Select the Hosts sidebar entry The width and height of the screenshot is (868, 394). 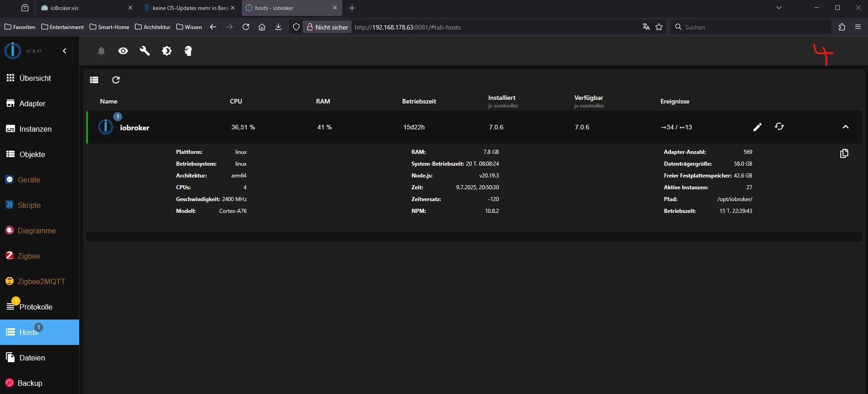(x=40, y=332)
